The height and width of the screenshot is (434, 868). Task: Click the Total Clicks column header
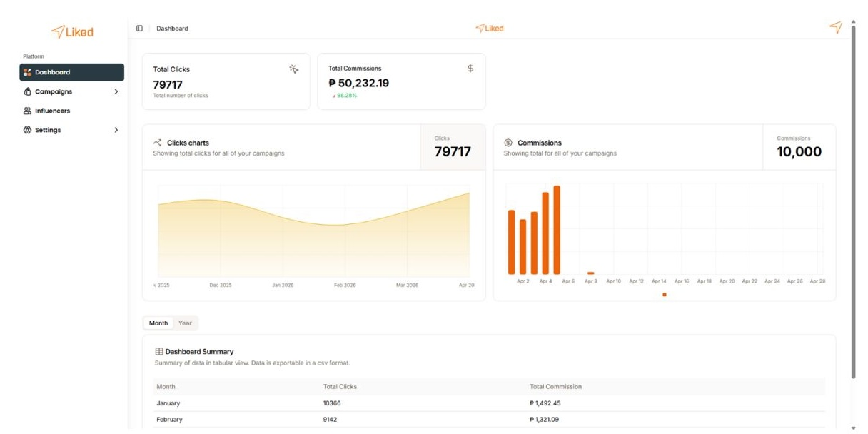[340, 387]
